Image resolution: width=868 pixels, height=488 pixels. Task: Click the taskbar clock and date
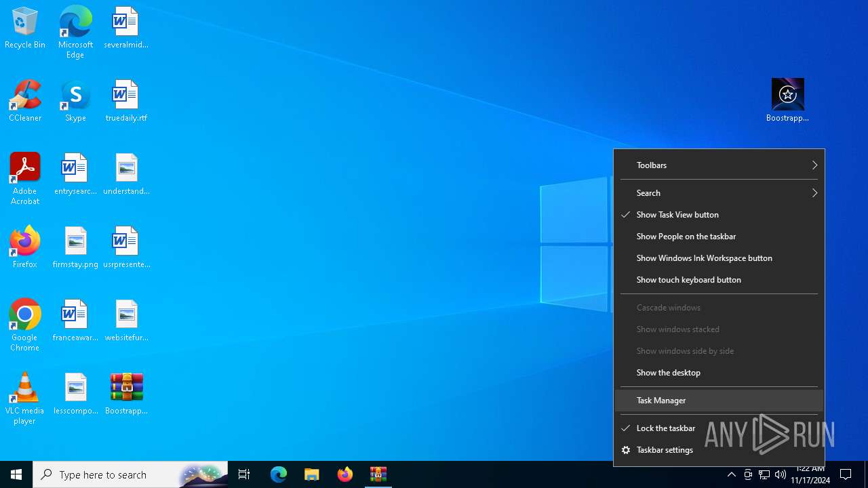coord(810,474)
